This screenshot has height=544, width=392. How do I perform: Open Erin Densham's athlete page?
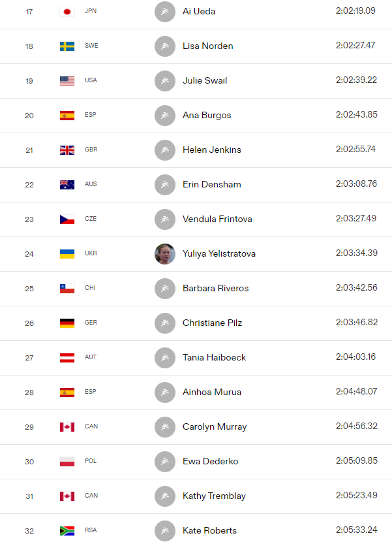pos(212,185)
